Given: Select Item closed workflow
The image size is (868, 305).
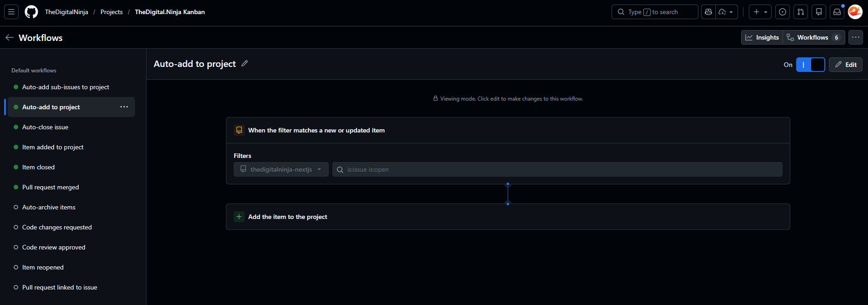Looking at the screenshot, I should click(x=71, y=167).
